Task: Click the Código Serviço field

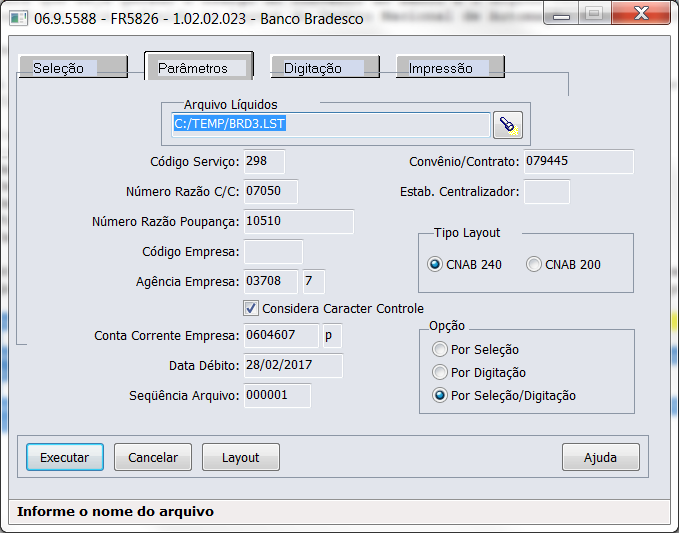Action: click(264, 162)
